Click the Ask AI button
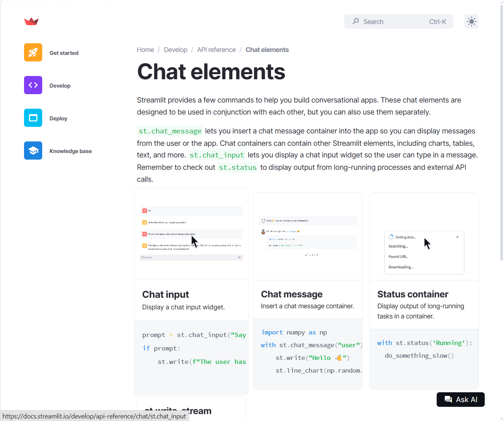 (x=461, y=400)
